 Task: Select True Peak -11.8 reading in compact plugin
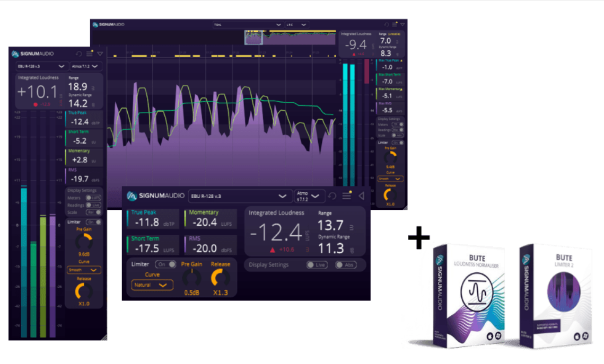pyautogui.click(x=153, y=218)
